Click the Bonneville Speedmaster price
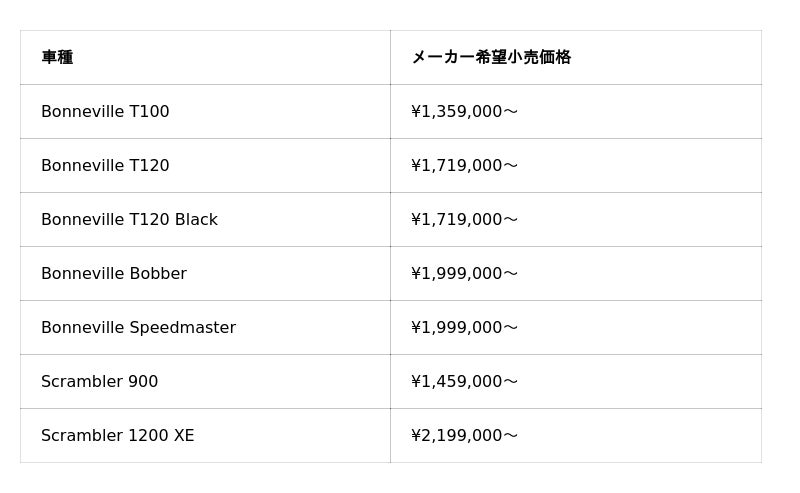Viewport: 800px width, 493px height. point(464,328)
